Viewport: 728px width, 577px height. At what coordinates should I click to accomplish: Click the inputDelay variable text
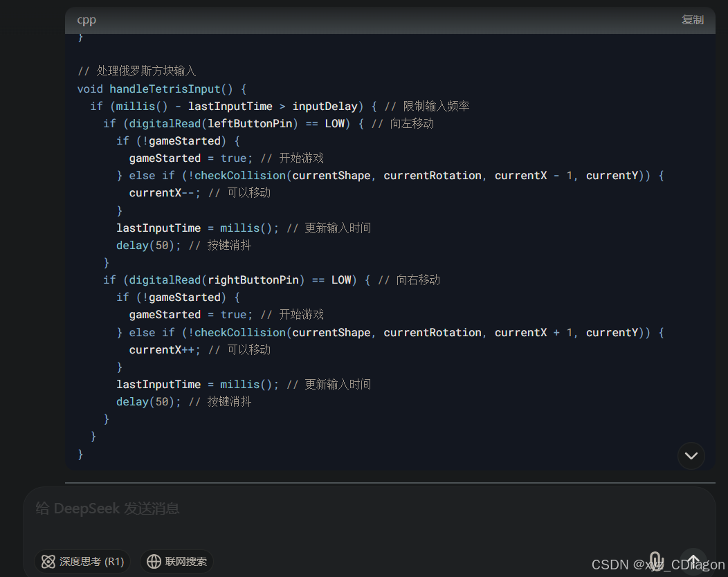click(x=325, y=107)
